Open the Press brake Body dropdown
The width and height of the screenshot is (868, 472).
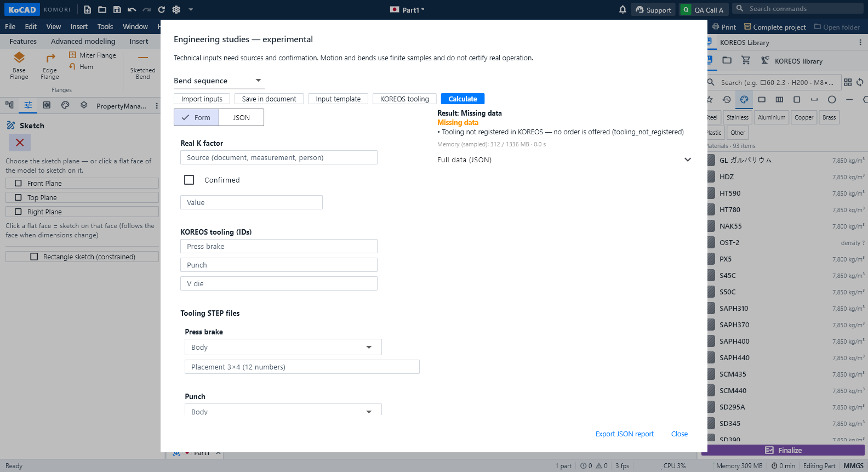click(x=283, y=347)
